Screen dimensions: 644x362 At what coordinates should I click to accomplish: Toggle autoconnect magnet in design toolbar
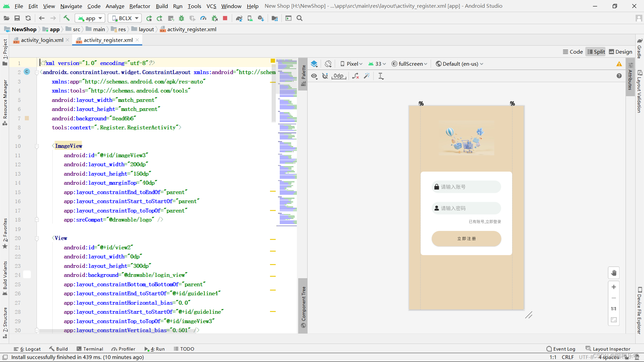325,76
